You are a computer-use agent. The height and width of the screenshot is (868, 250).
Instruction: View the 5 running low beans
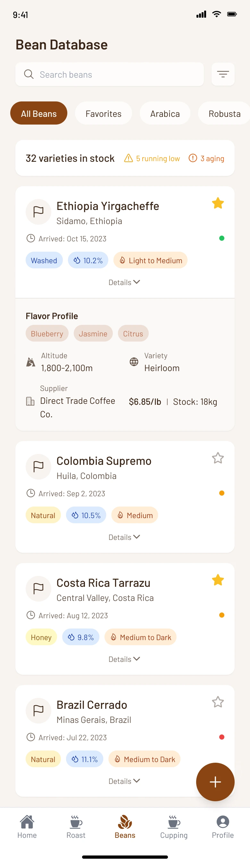click(x=152, y=158)
